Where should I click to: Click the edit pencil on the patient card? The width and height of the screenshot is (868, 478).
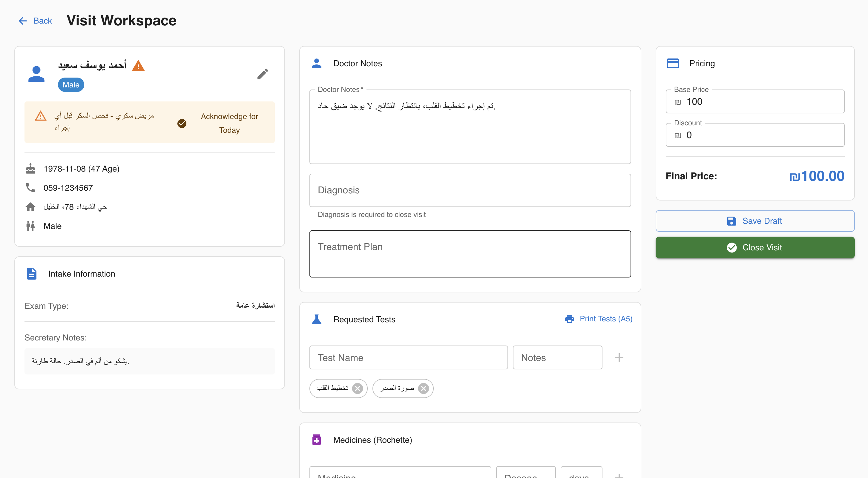coord(263,74)
